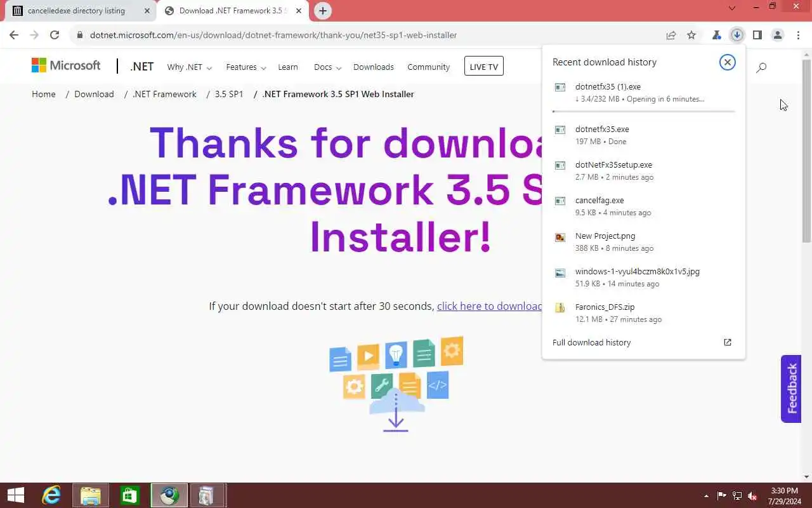Screen dimensions: 812x508
Task: Open File Explorer from the taskbar
Action: coord(91,495)
